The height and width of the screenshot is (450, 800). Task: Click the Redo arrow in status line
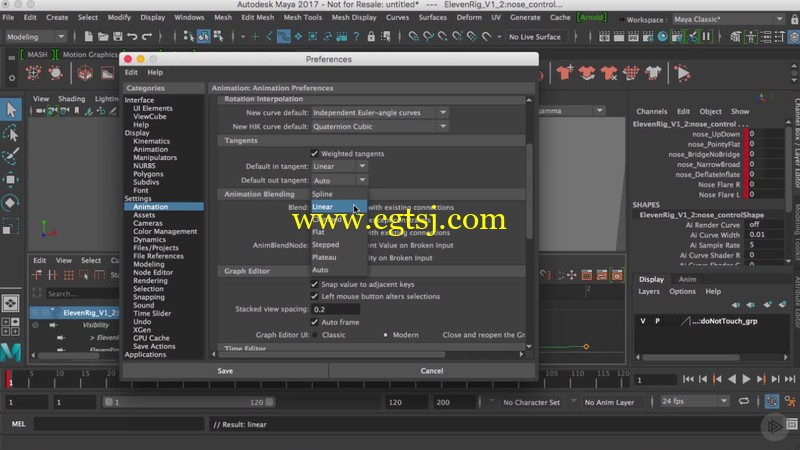click(x=147, y=37)
